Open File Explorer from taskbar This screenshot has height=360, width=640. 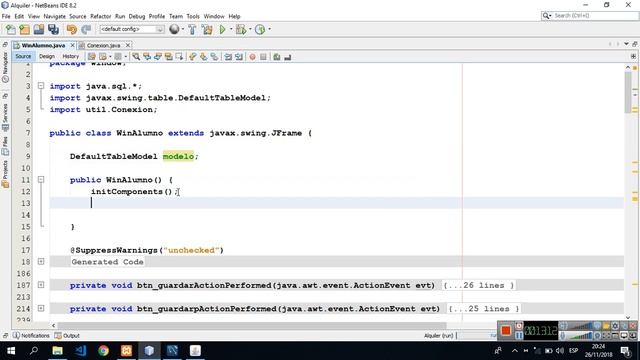pyautogui.click(x=57, y=351)
